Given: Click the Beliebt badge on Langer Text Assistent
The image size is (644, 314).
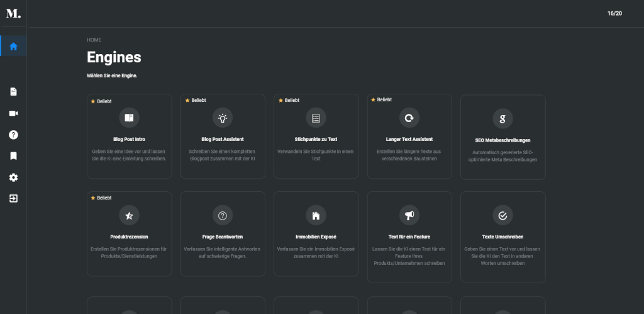Looking at the screenshot, I should pos(382,99).
